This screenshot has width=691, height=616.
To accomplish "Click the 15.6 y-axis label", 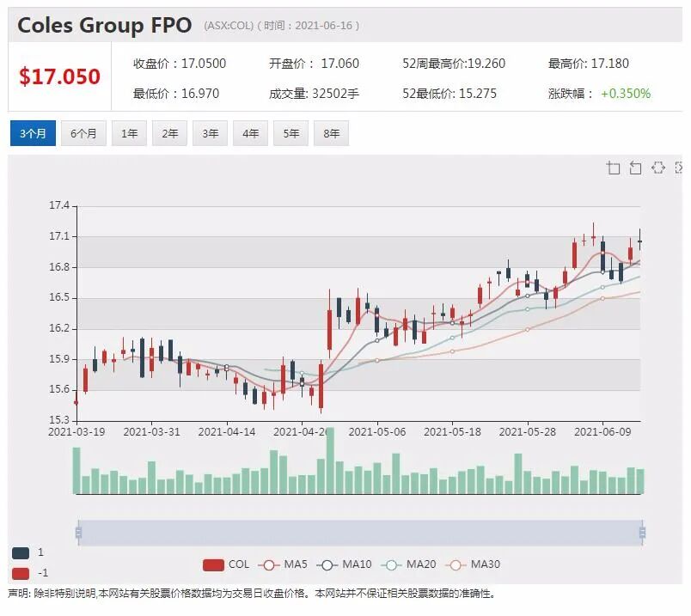I will click(x=59, y=389).
